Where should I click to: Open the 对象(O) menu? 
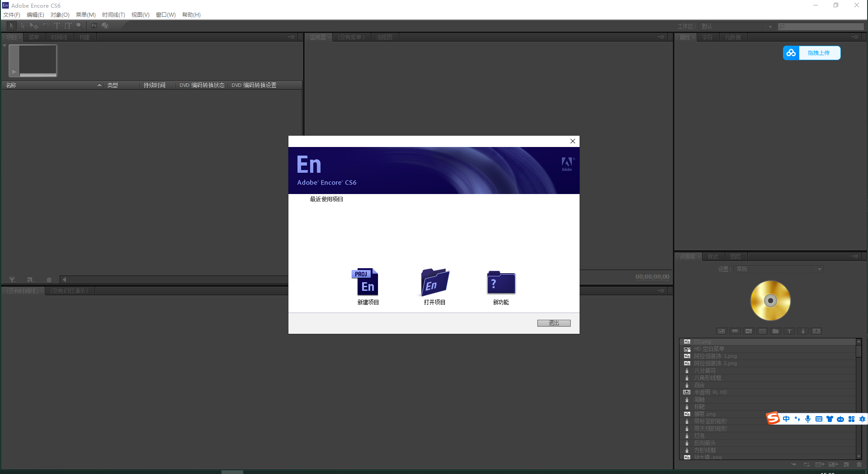coord(60,15)
